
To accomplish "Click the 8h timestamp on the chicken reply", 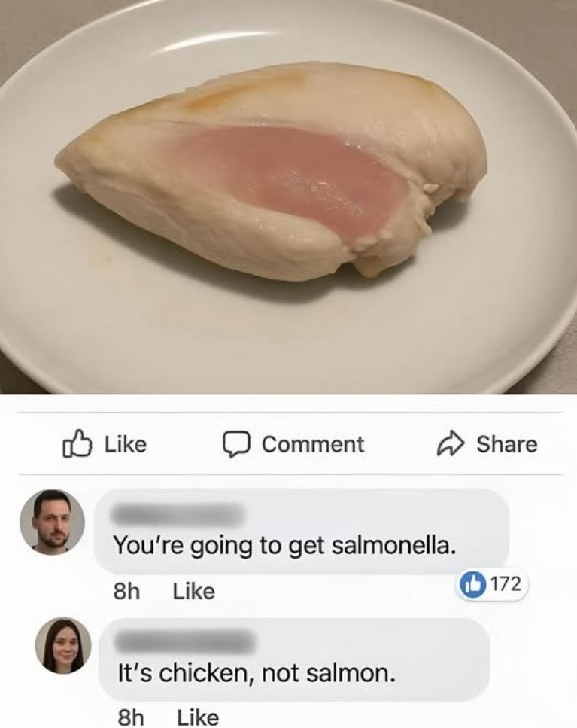I will 131,717.
